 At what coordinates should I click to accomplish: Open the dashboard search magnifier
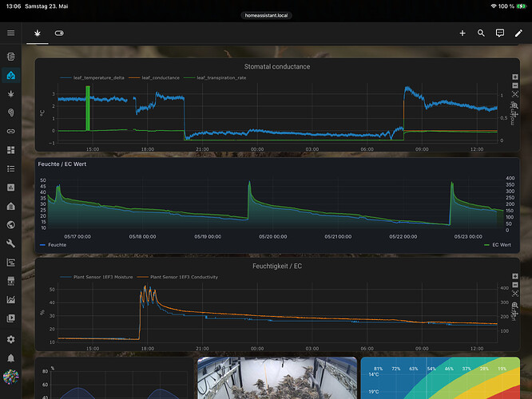[481, 33]
